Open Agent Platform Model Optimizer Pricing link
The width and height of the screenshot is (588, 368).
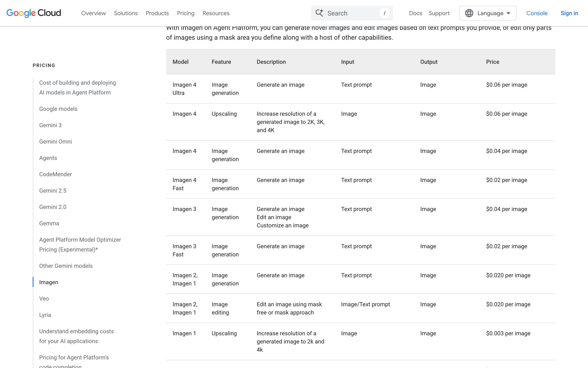point(80,245)
